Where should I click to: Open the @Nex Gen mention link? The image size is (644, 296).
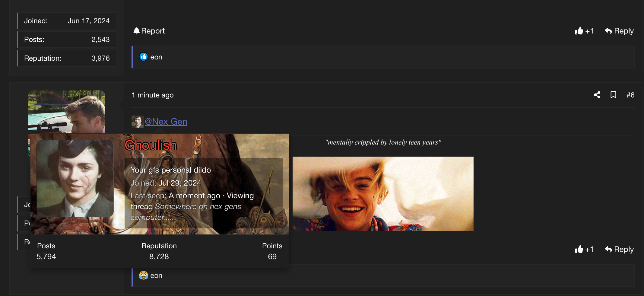coord(166,121)
